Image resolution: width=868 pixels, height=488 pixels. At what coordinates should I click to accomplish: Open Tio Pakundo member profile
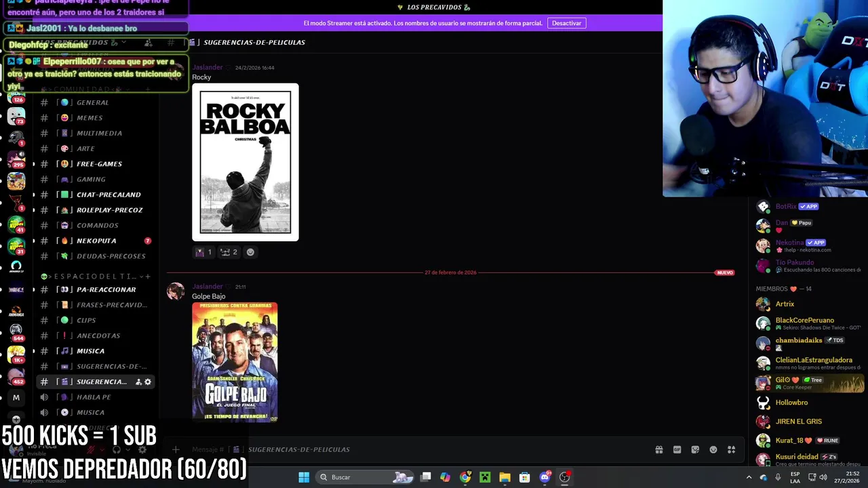[809, 265]
